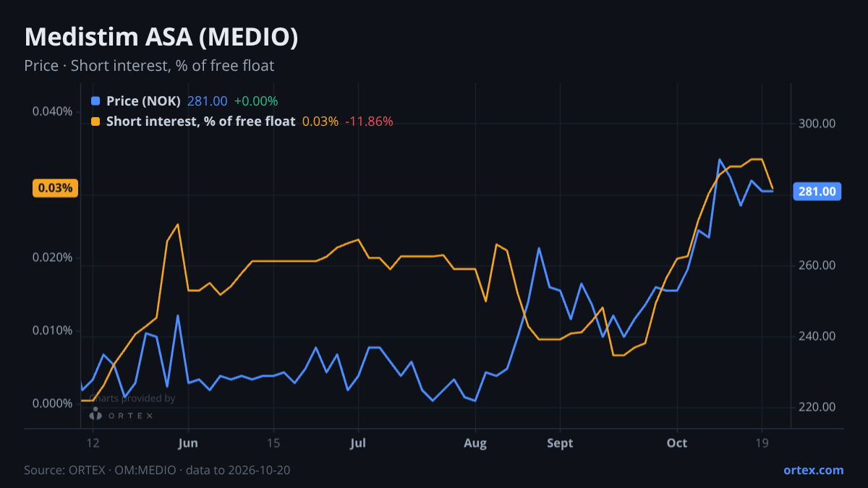Click the 19 date axis label
This screenshot has width=868, height=488.
[x=762, y=442]
